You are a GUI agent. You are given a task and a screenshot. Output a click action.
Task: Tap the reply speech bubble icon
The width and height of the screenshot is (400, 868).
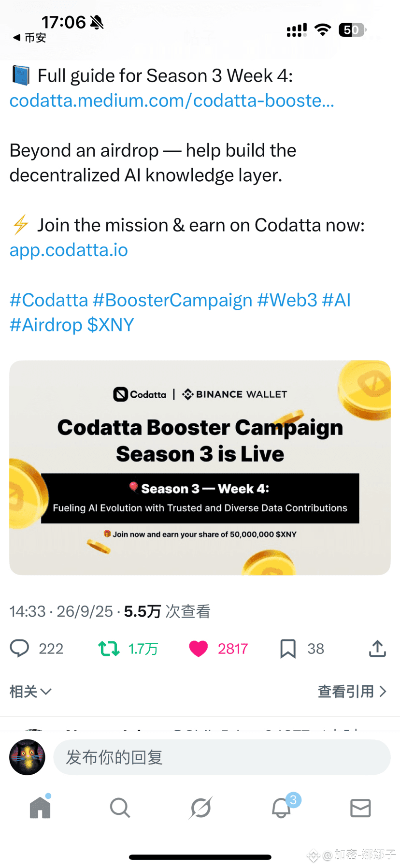19,648
